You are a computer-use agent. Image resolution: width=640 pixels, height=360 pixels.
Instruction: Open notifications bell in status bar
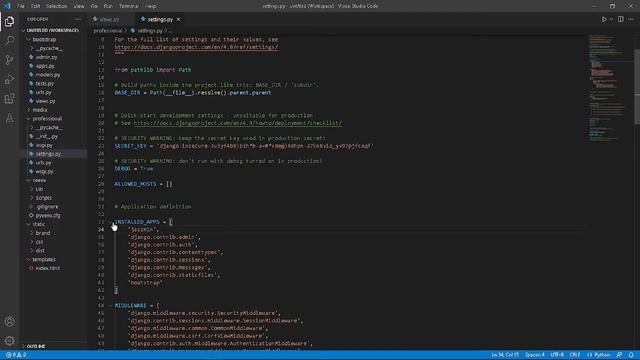(x=631, y=355)
